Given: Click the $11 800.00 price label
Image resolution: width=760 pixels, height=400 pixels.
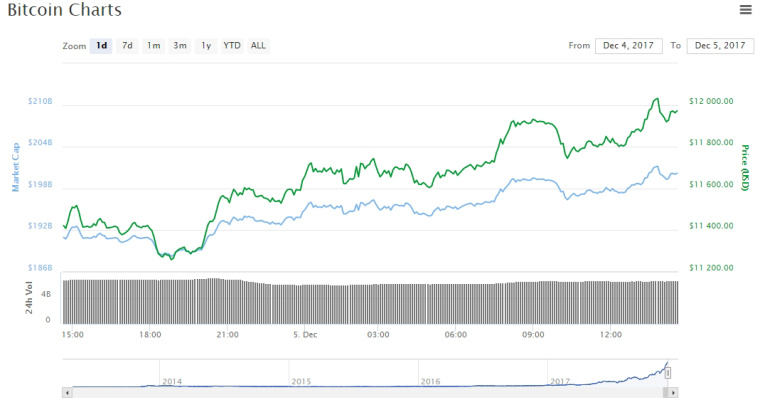Looking at the screenshot, I should click(x=711, y=143).
